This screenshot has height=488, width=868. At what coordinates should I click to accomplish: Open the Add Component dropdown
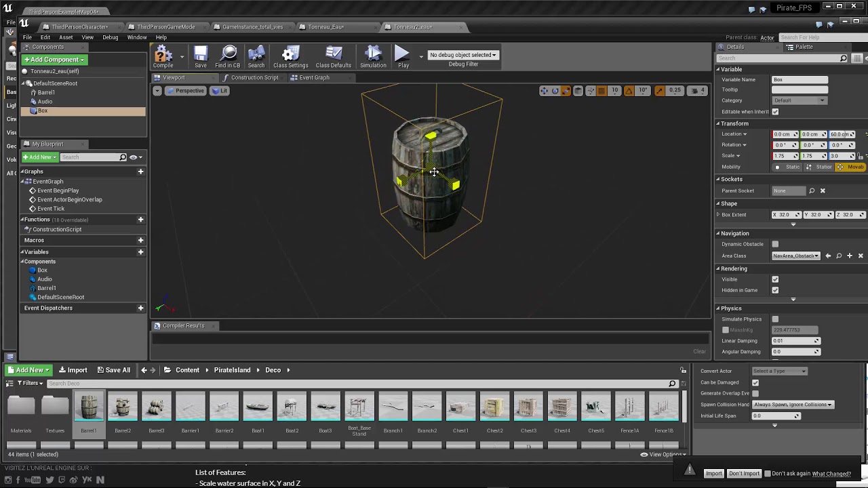pos(54,60)
